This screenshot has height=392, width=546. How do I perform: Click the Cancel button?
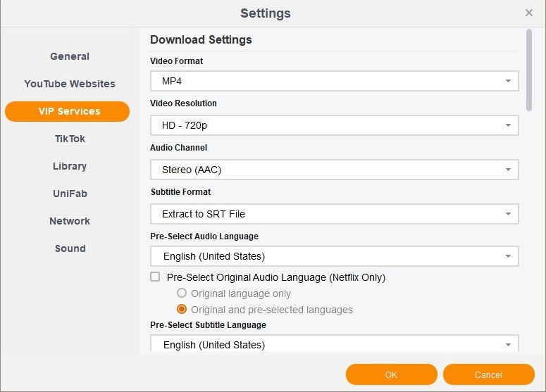[x=488, y=374]
